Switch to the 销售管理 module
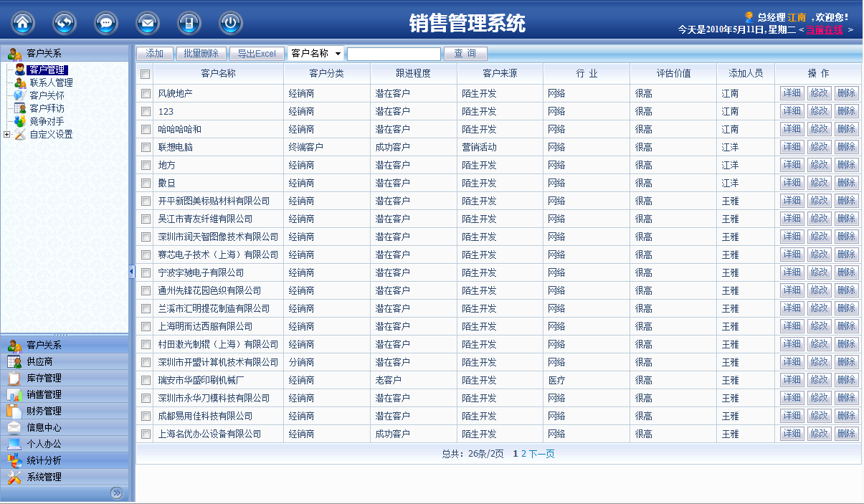Screen dimensions: 864x504 point(44,394)
